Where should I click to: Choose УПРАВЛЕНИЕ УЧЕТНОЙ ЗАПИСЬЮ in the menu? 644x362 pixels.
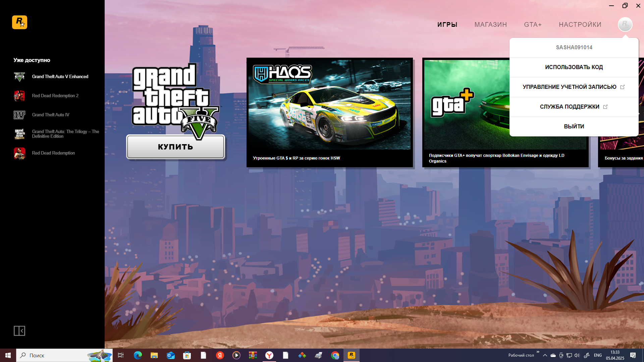click(x=574, y=87)
